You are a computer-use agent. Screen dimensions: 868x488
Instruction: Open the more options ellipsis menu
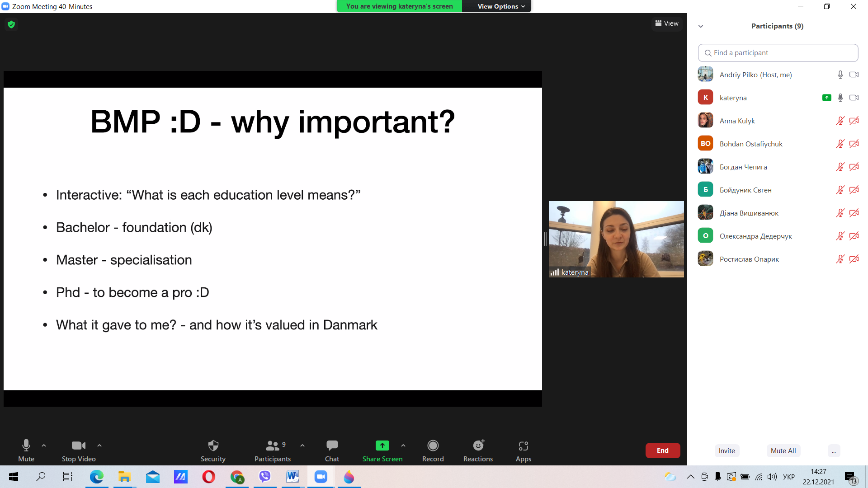click(x=834, y=451)
